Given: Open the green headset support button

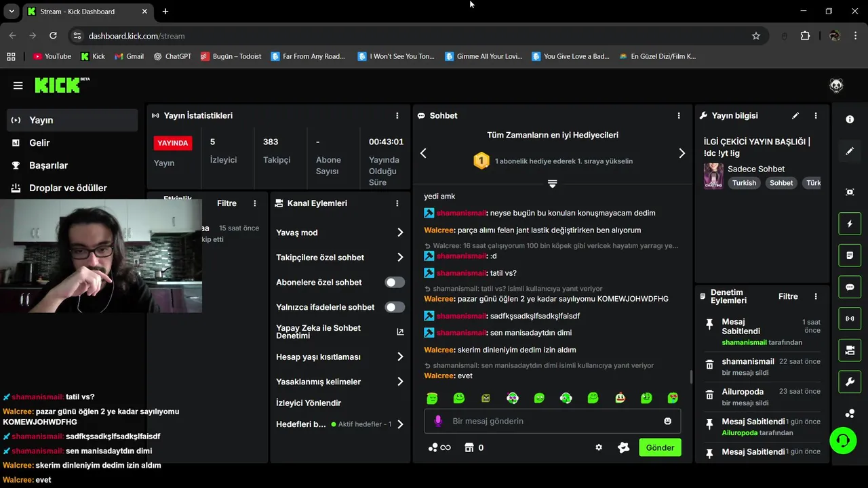Looking at the screenshot, I should click(843, 441).
